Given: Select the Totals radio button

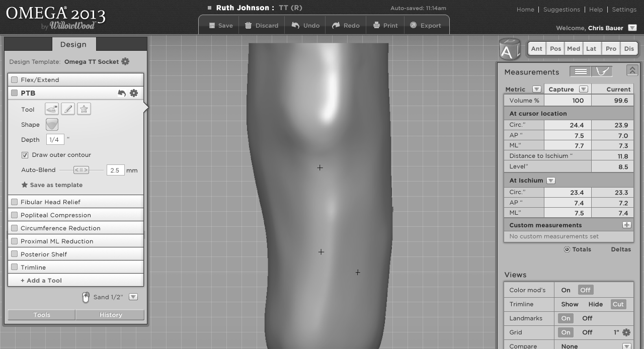Looking at the screenshot, I should [567, 249].
